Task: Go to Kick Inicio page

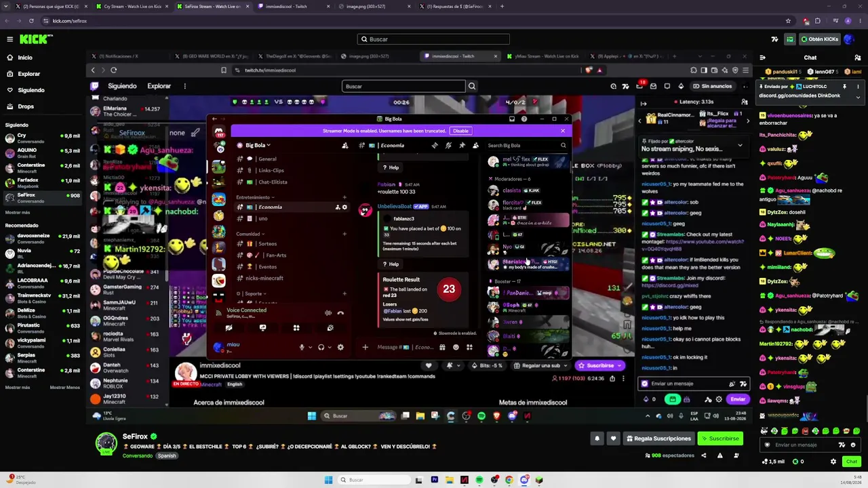Action: pyautogui.click(x=25, y=58)
